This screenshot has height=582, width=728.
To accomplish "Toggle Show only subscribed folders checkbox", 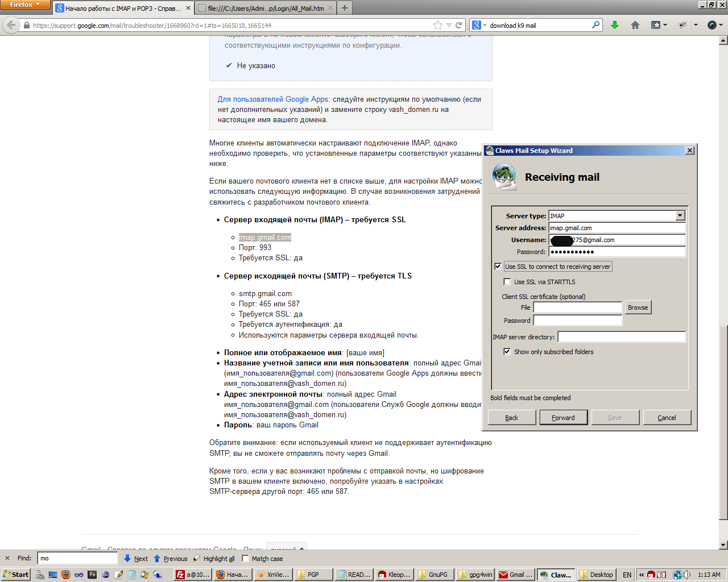I will coord(507,351).
